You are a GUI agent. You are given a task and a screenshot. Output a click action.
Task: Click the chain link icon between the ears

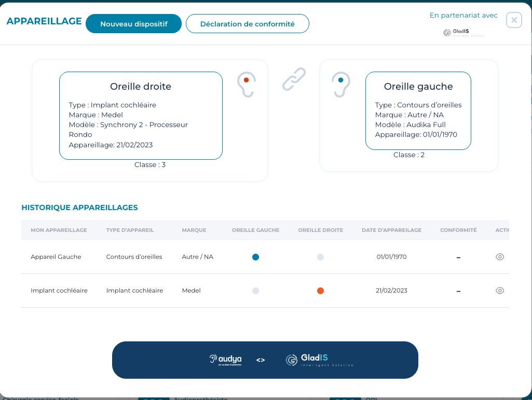(294, 79)
